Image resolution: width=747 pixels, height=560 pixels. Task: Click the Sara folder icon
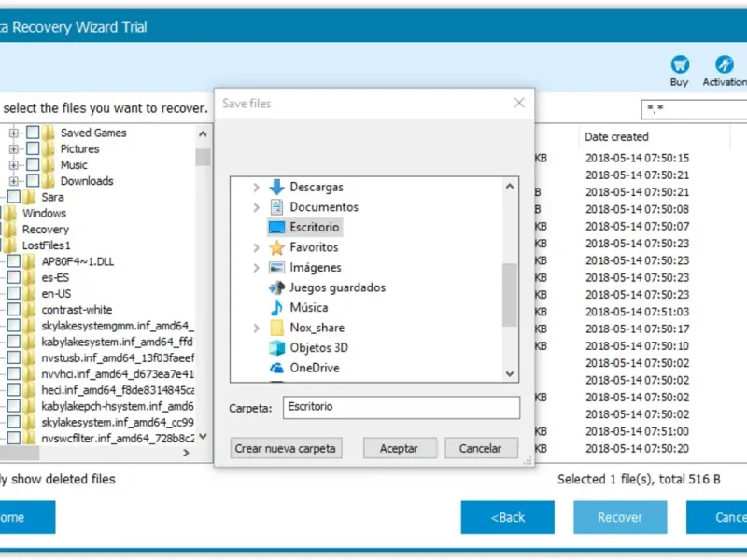29,197
